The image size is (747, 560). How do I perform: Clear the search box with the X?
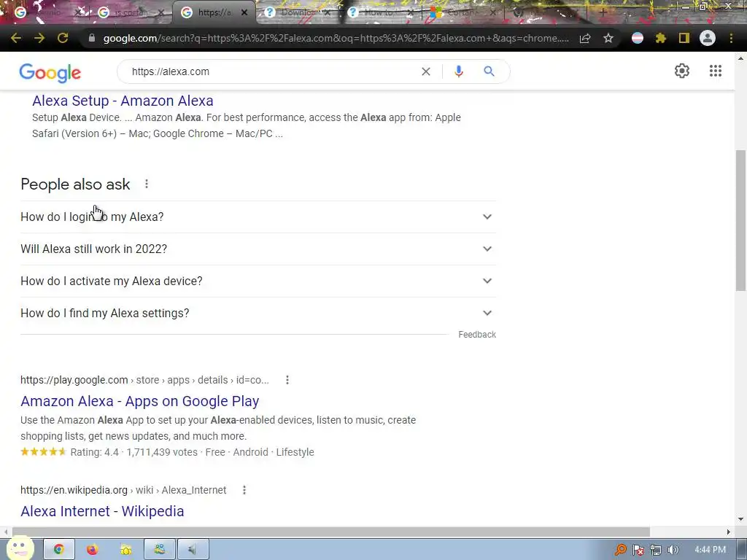point(426,71)
